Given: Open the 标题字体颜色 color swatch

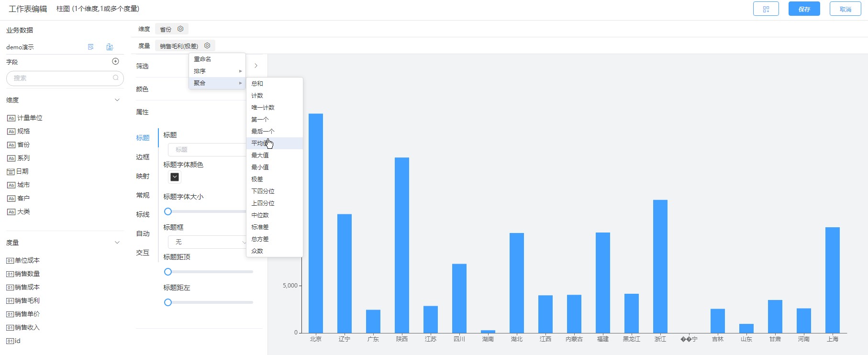Looking at the screenshot, I should (175, 177).
